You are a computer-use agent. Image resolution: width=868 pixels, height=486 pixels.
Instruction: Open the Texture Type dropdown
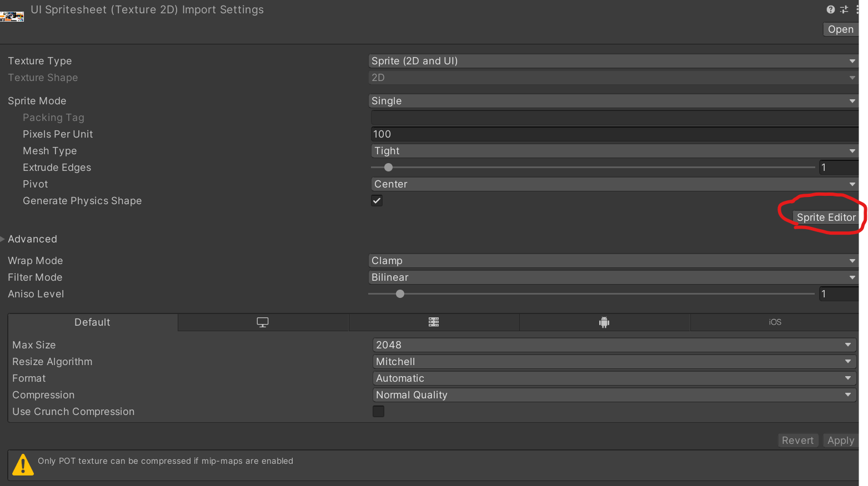point(613,61)
